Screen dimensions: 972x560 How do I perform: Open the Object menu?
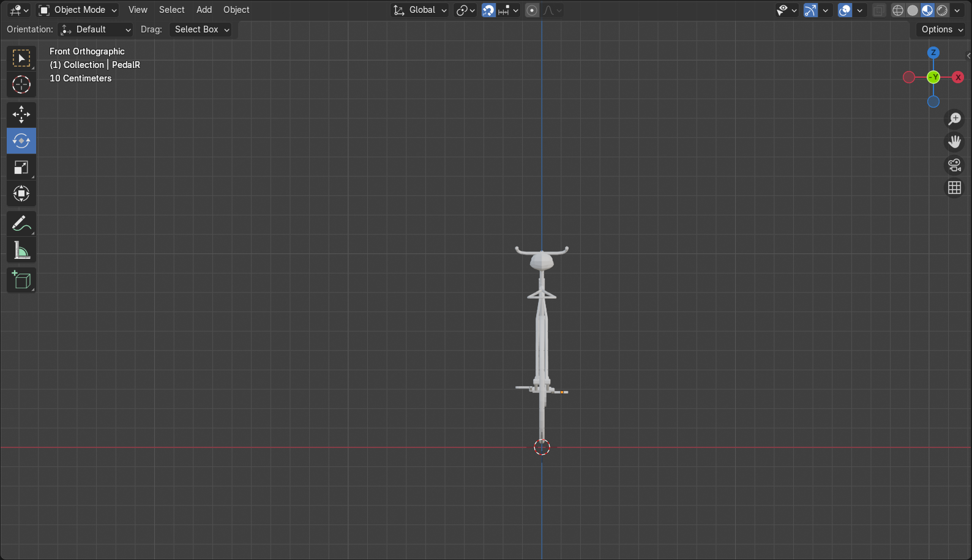click(x=236, y=10)
